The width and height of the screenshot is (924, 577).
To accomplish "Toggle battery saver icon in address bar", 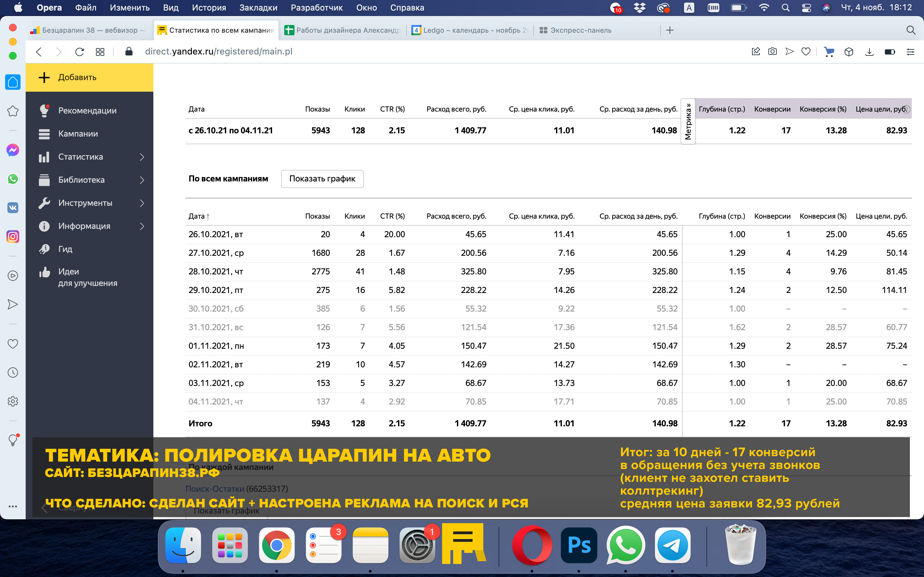I will point(890,52).
